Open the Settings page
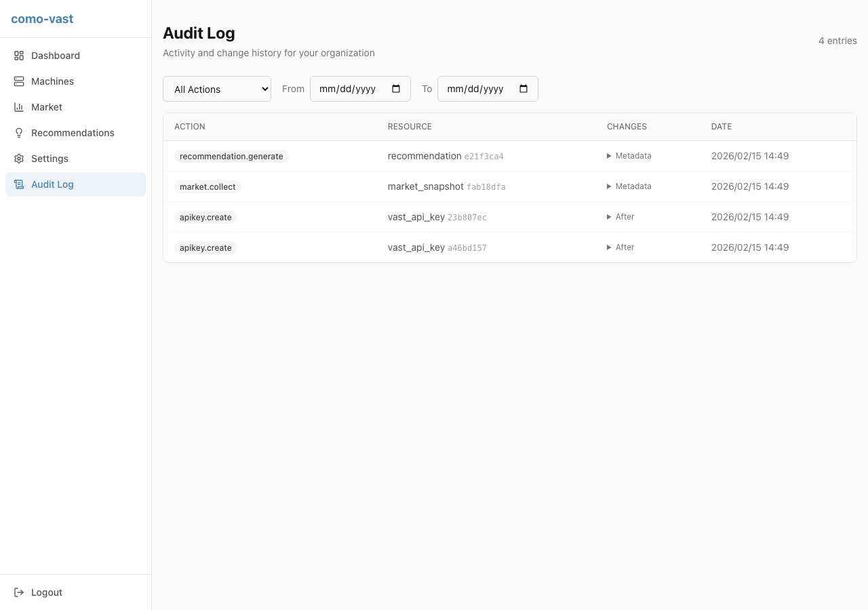The width and height of the screenshot is (868, 610). pos(75,159)
